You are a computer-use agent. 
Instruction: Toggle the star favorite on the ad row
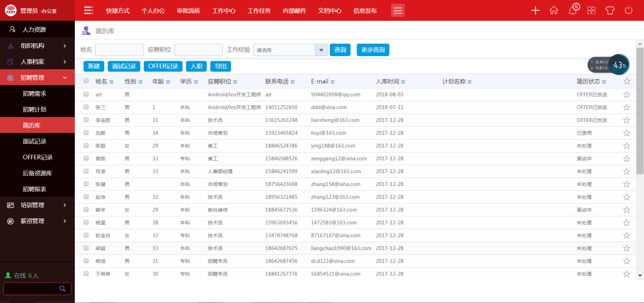pos(626,94)
